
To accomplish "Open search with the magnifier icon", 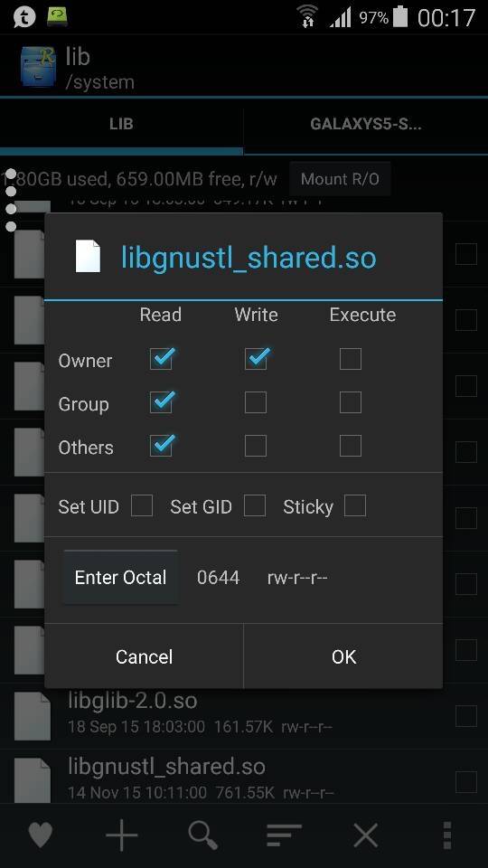I will pyautogui.click(x=203, y=835).
